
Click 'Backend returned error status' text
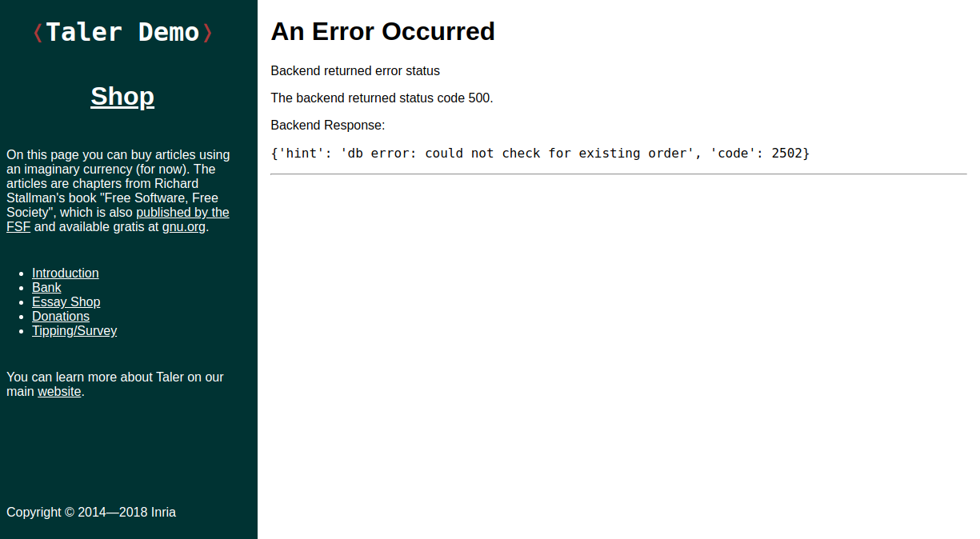point(355,71)
